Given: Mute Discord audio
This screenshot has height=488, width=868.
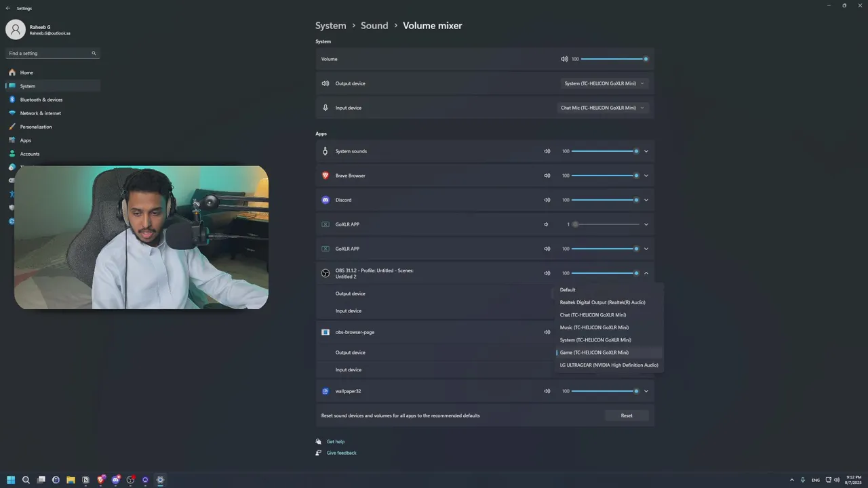Looking at the screenshot, I should point(547,200).
